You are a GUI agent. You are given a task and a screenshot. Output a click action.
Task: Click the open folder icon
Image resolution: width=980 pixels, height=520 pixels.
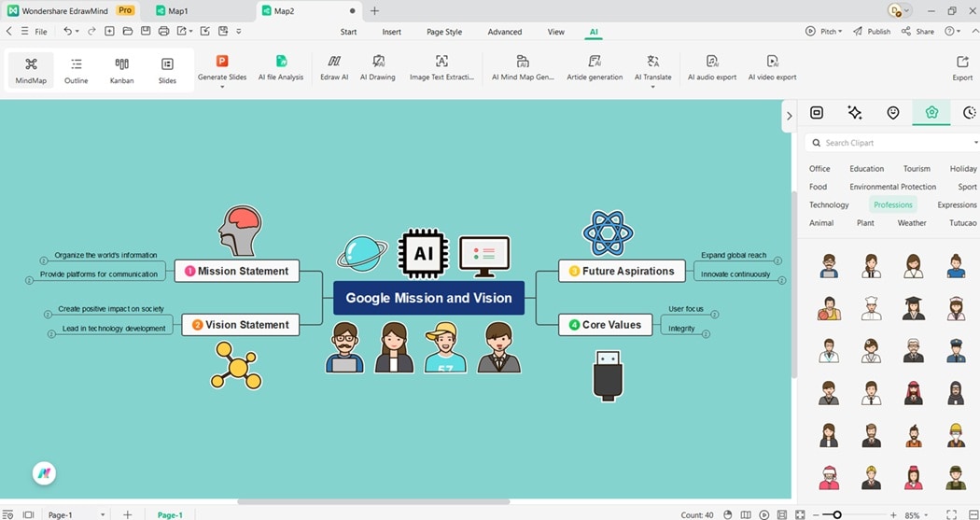[128, 31]
